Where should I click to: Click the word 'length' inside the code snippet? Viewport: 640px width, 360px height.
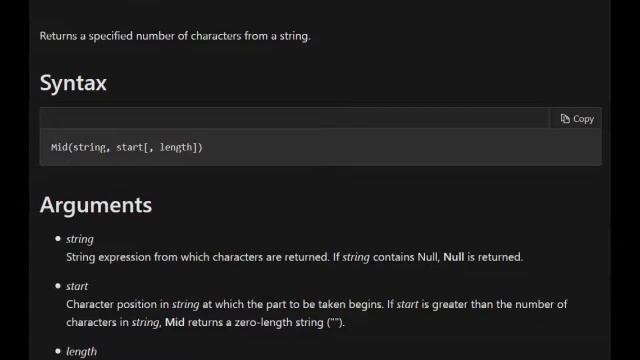click(176, 147)
